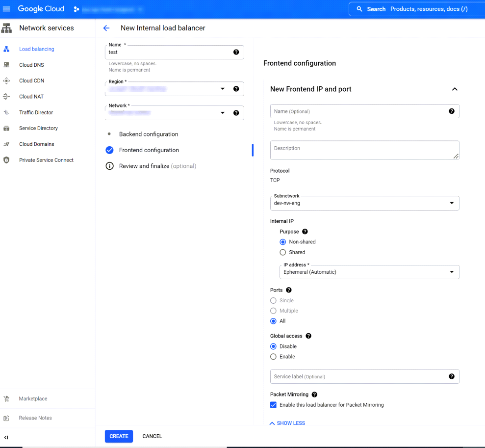Uncheck Packet Mirroring for this load balancer
Image resolution: width=485 pixels, height=448 pixels.
(x=273, y=405)
